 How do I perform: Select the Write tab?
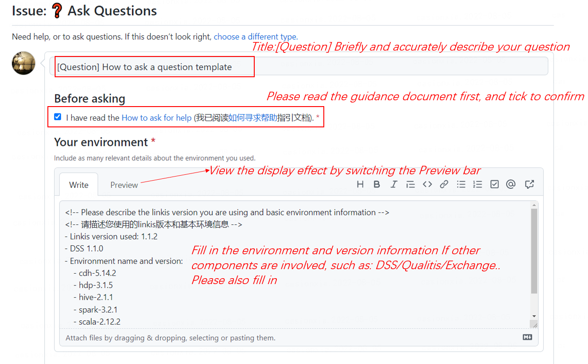(x=79, y=185)
